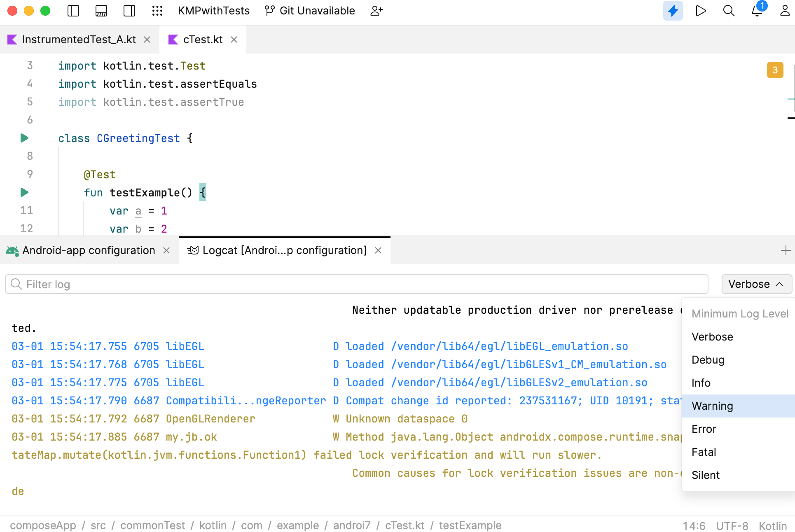Open the Verbose log level dropdown
Image resolution: width=795 pixels, height=532 pixels.
pyautogui.click(x=756, y=284)
